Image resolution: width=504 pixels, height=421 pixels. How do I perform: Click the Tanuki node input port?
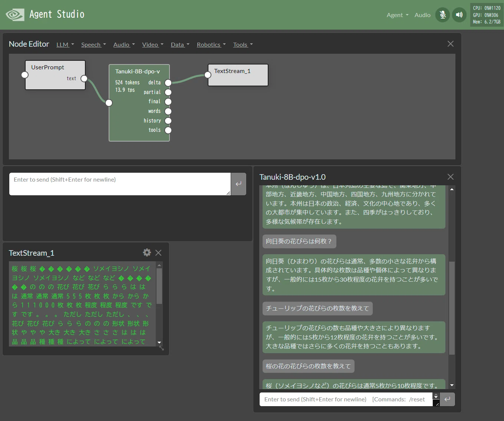pos(109,103)
